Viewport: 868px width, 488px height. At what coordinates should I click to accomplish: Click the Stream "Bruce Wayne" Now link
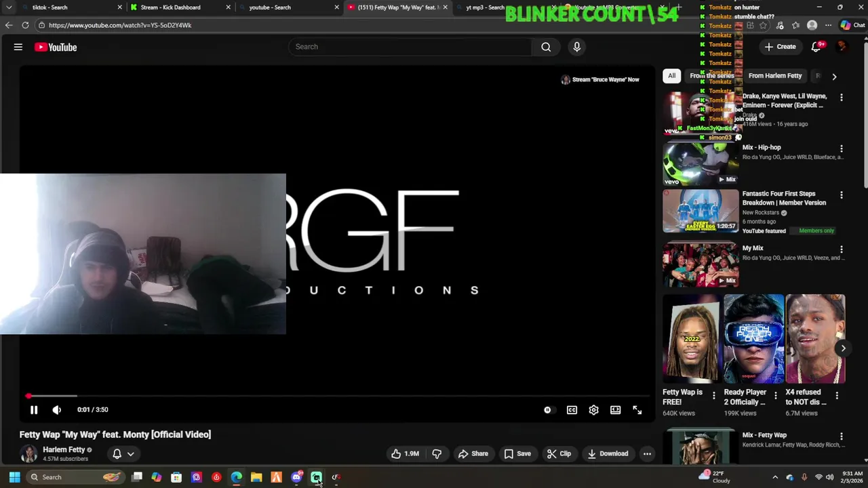click(600, 79)
